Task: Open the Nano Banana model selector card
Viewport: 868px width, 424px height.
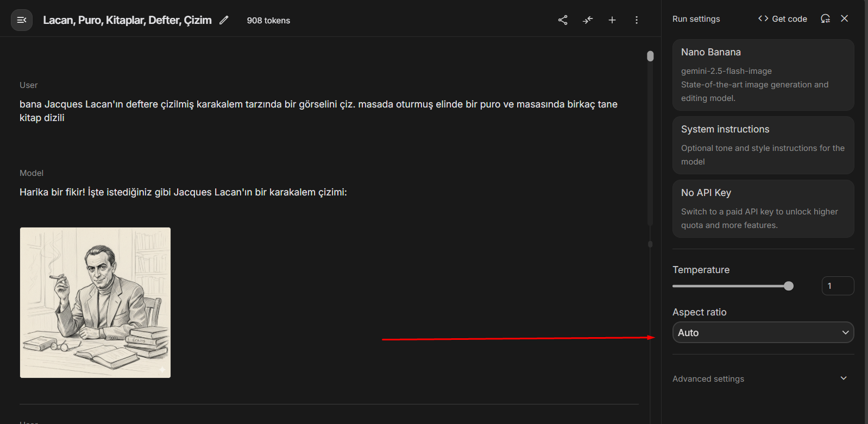Action: point(763,75)
